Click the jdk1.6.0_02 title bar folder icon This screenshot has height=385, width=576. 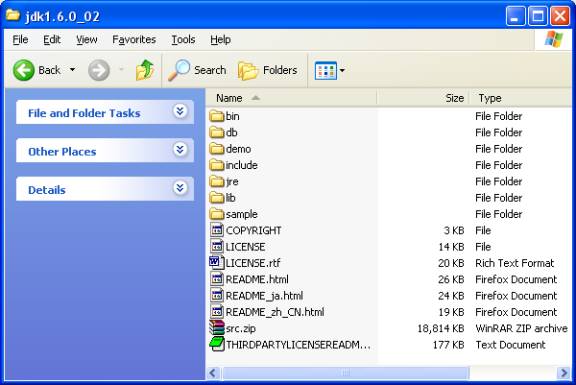pos(13,15)
